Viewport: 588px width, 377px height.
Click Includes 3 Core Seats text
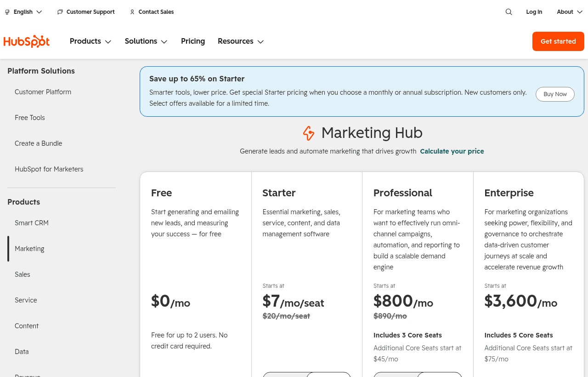(x=407, y=335)
